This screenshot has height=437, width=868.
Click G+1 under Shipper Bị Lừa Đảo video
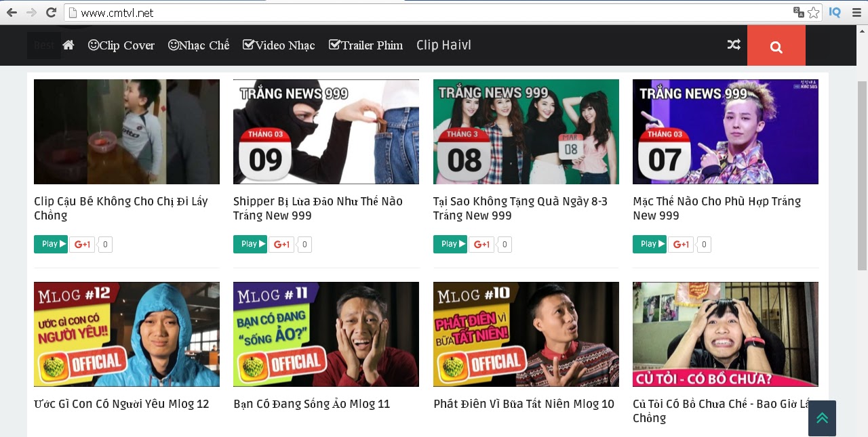coord(281,245)
